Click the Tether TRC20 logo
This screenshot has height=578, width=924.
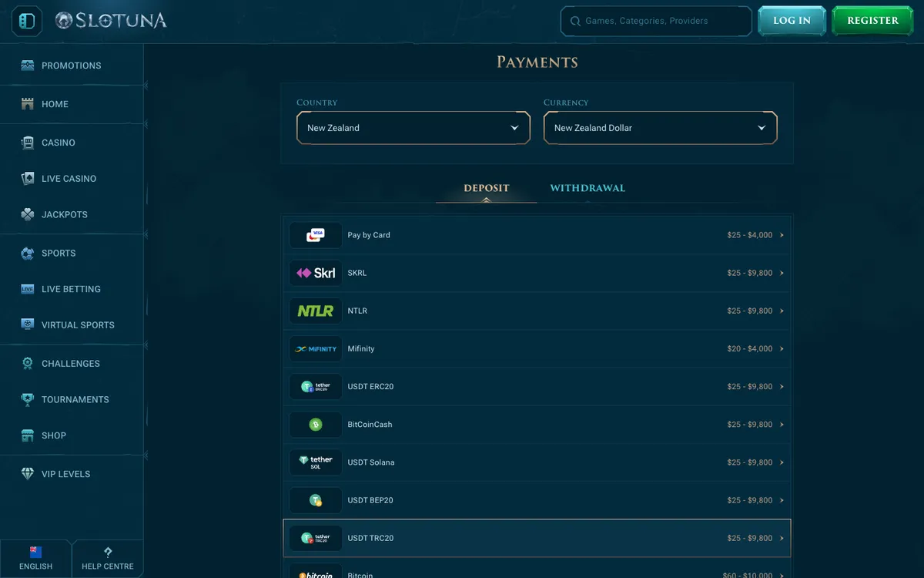coord(316,538)
